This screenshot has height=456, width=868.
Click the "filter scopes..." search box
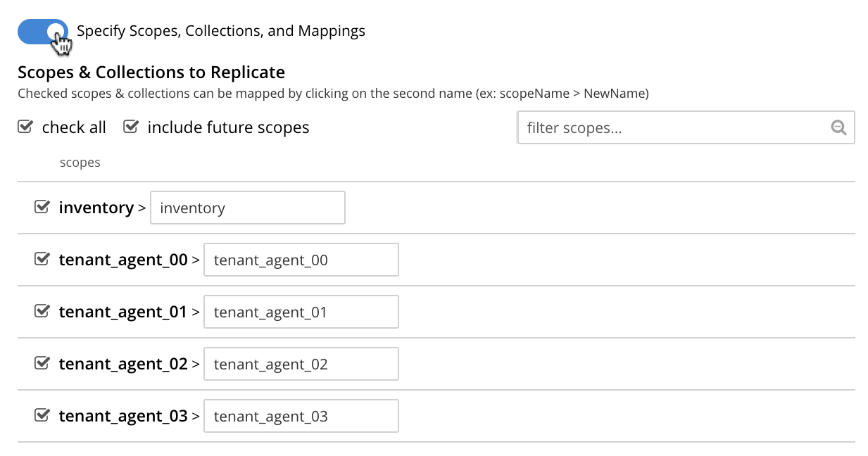(669, 127)
